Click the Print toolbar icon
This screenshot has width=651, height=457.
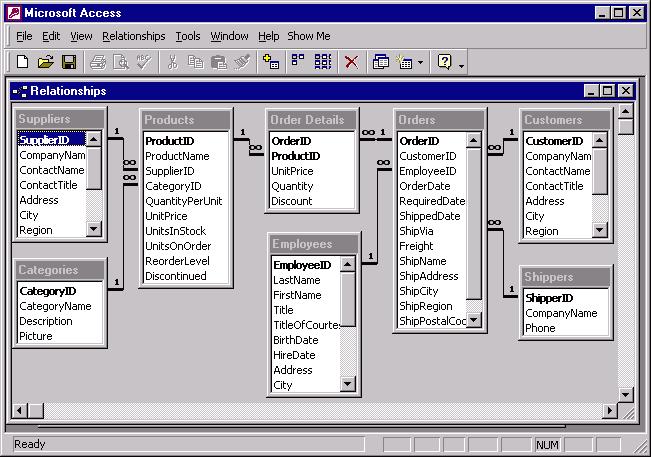pyautogui.click(x=98, y=62)
